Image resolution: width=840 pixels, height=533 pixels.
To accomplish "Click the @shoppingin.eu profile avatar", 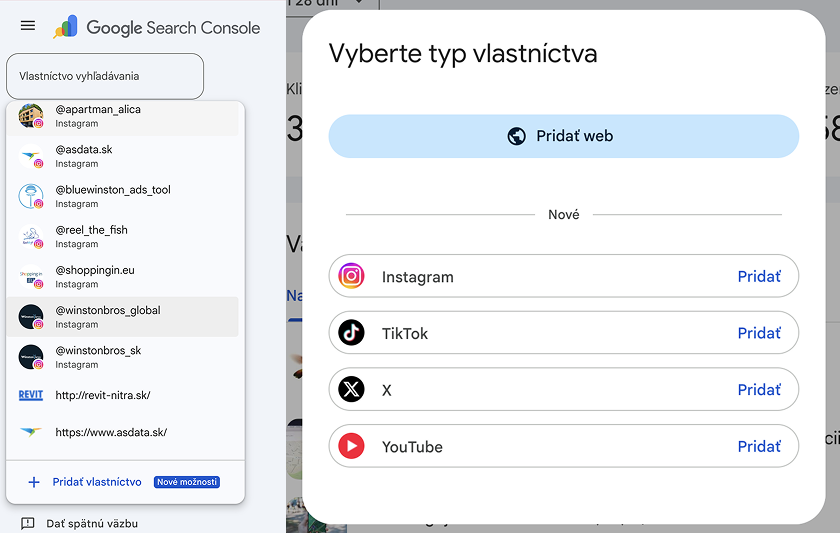I will pyautogui.click(x=31, y=276).
